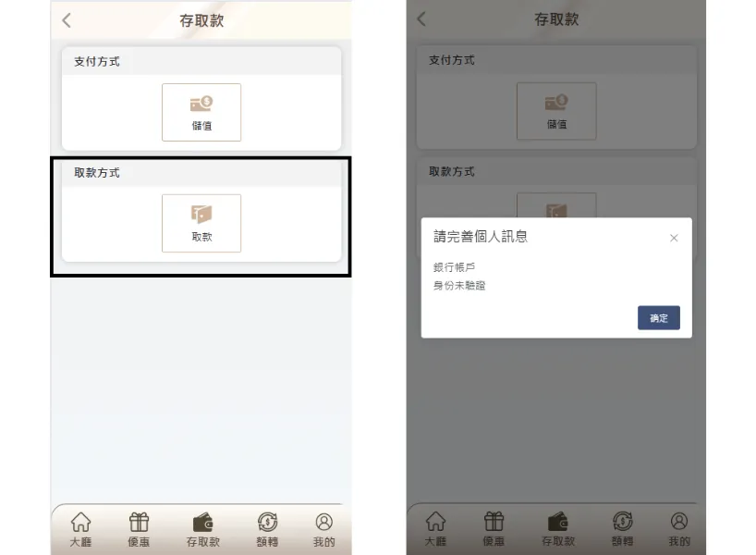756x555 pixels.
Task: Select the 優惠 gift promotions icon
Action: click(139, 527)
